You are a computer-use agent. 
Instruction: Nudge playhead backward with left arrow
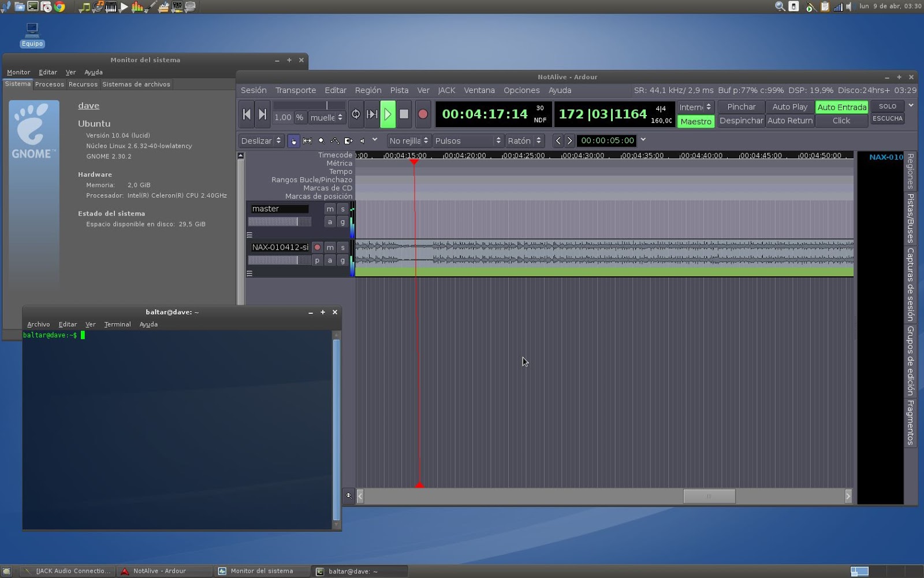pos(558,140)
